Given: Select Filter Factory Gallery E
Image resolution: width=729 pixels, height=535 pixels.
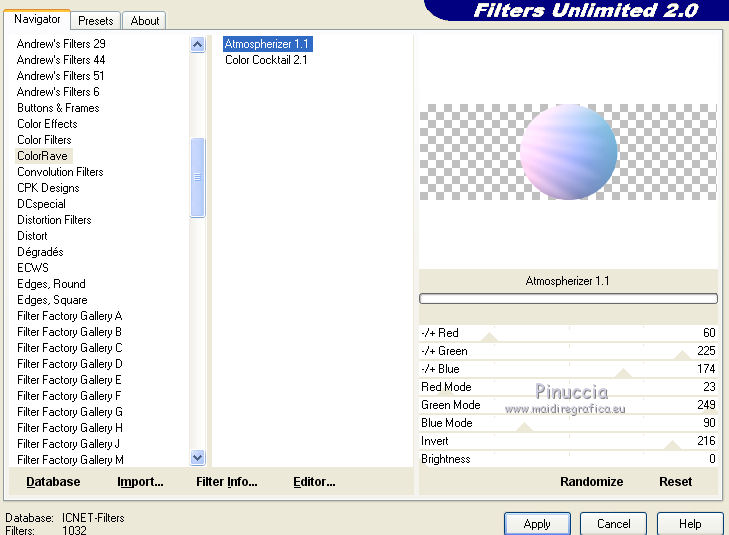Looking at the screenshot, I should [x=70, y=380].
